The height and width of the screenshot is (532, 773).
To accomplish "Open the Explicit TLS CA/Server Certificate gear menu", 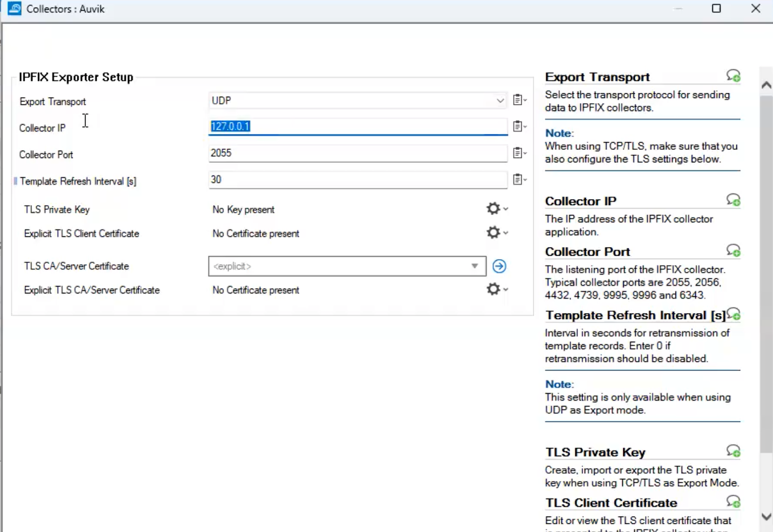I will [497, 289].
